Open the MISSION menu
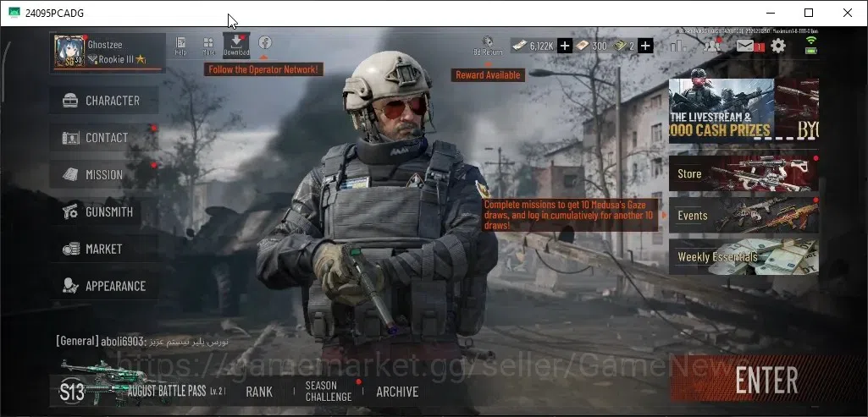This screenshot has width=868, height=417. coord(104,175)
